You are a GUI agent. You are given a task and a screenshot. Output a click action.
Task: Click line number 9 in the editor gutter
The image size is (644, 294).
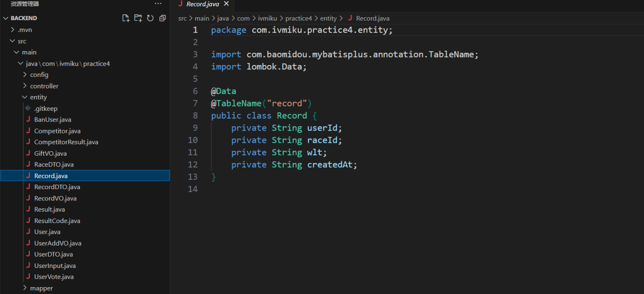coord(195,128)
